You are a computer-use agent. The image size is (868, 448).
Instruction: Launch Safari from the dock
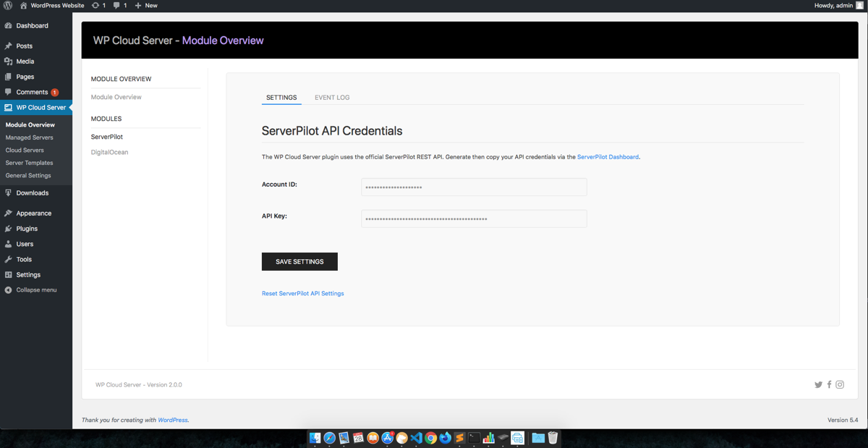330,438
